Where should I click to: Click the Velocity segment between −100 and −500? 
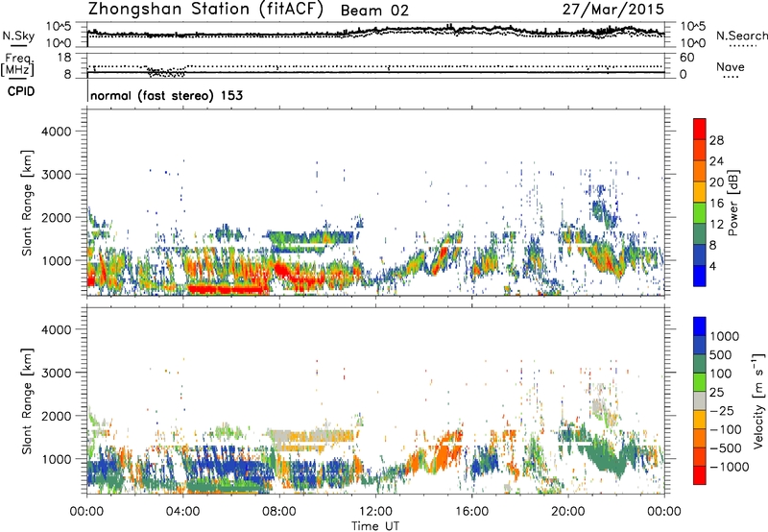700,438
